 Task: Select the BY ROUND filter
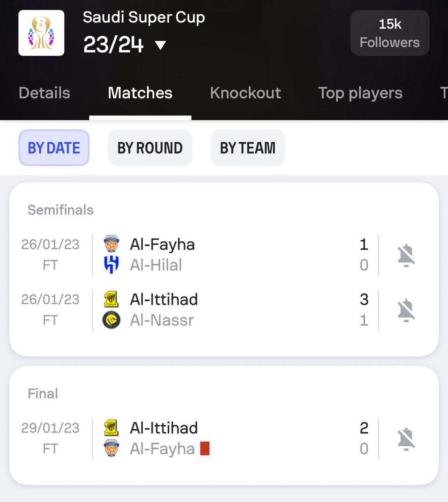point(150,148)
